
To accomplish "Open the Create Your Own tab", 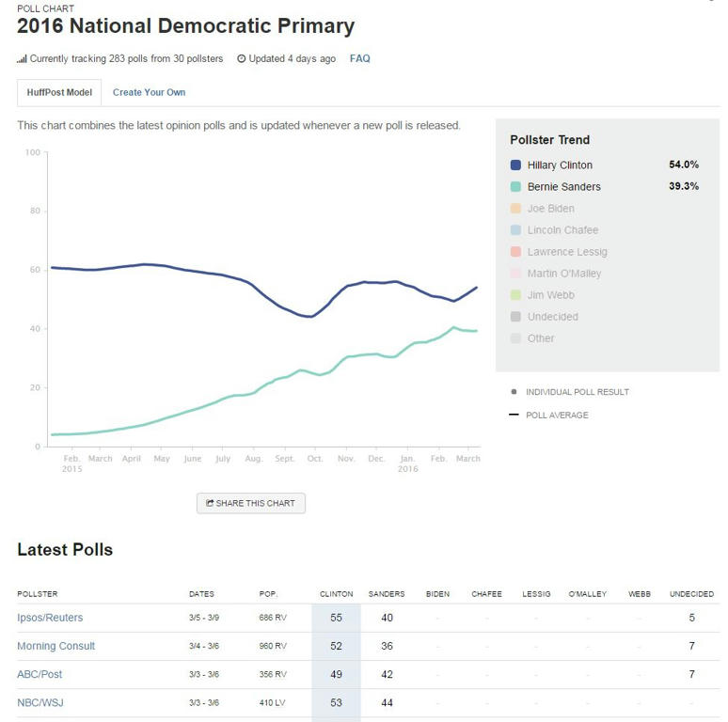I will [149, 92].
